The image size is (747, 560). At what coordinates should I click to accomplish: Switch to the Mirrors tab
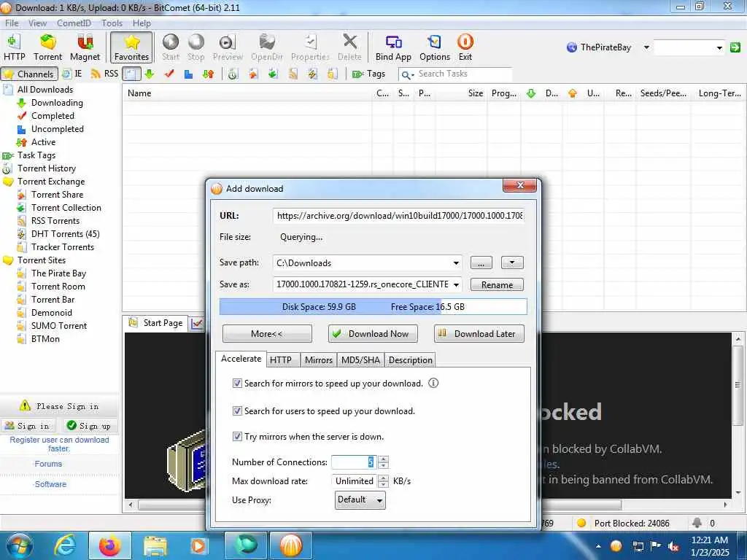point(319,360)
